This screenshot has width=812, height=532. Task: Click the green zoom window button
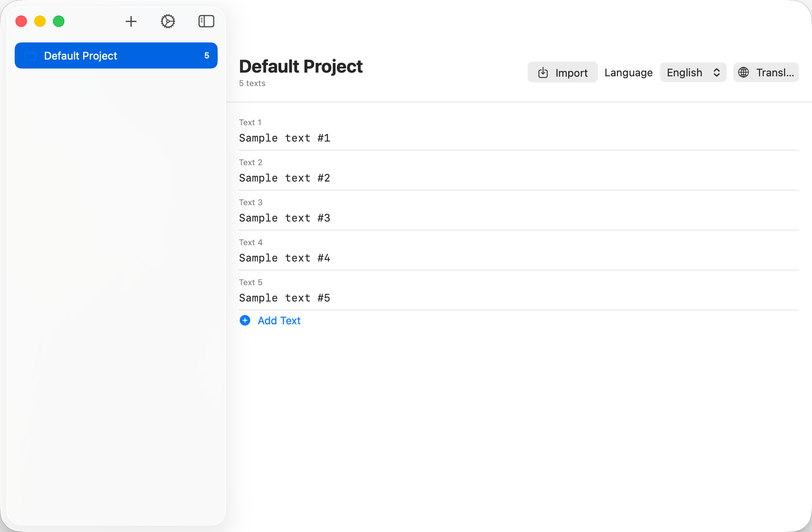tap(59, 21)
